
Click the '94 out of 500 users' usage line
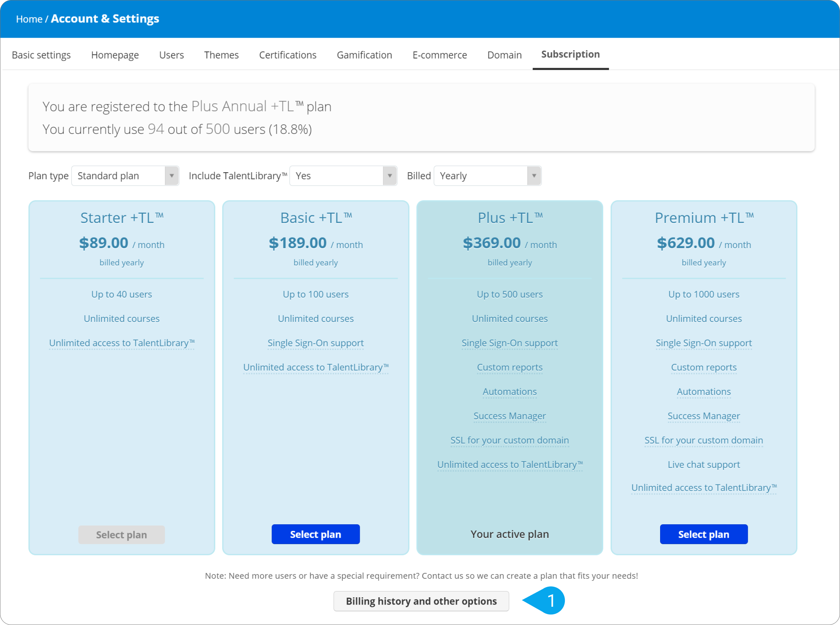[177, 129]
